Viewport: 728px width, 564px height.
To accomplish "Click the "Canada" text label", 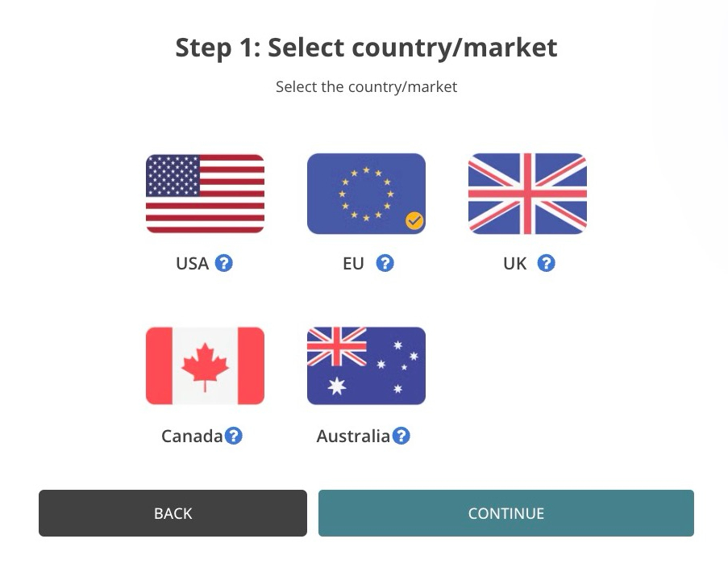I will tap(192, 437).
